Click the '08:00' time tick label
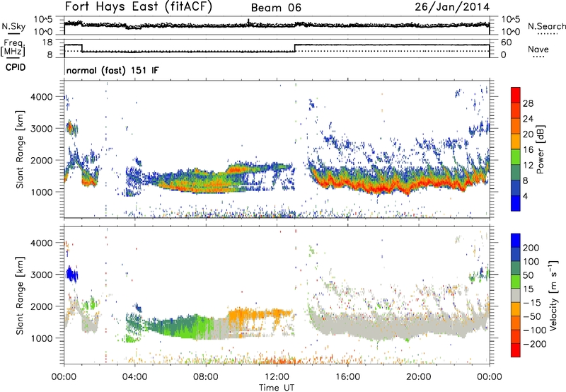 pyautogui.click(x=206, y=377)
